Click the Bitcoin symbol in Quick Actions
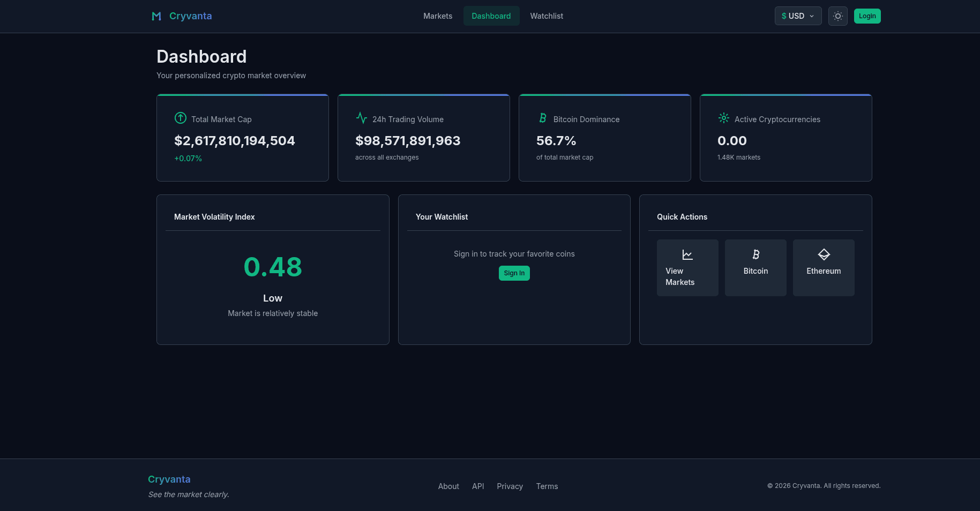 tap(755, 255)
